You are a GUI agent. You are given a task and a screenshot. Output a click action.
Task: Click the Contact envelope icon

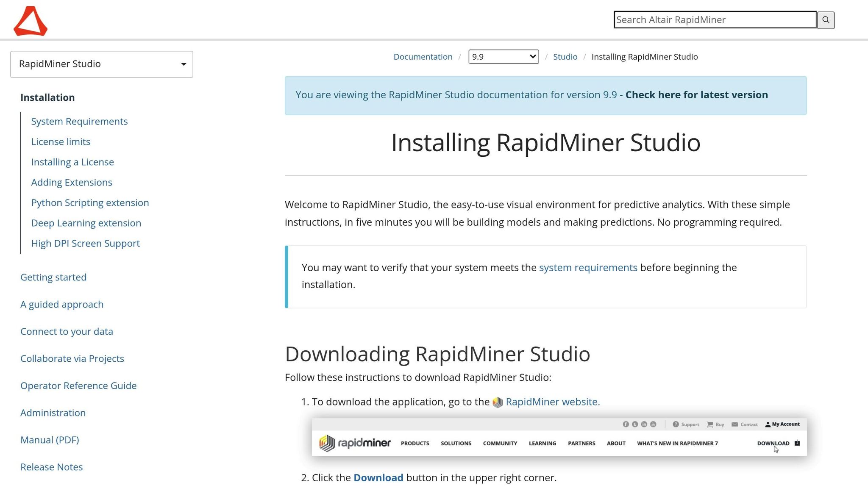pyautogui.click(x=735, y=424)
